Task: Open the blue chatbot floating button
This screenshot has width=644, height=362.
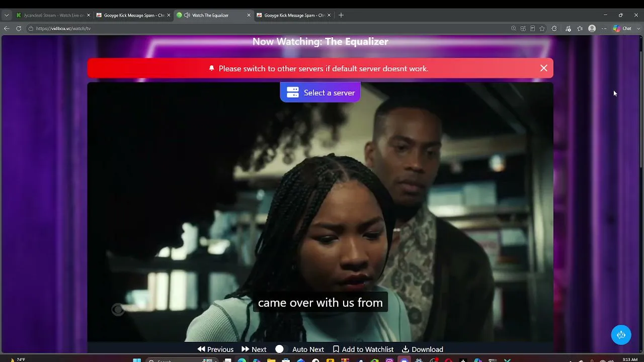Action: tap(621, 335)
